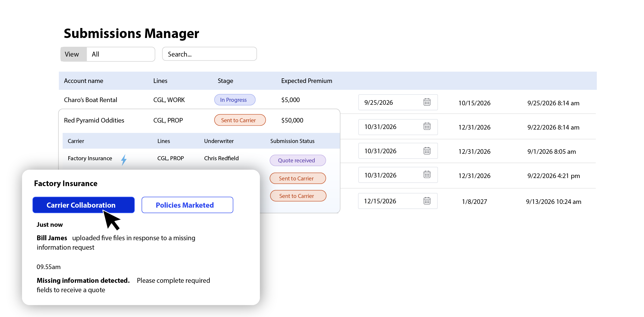Open calendar icon for 9/25/2026 date

point(427,102)
